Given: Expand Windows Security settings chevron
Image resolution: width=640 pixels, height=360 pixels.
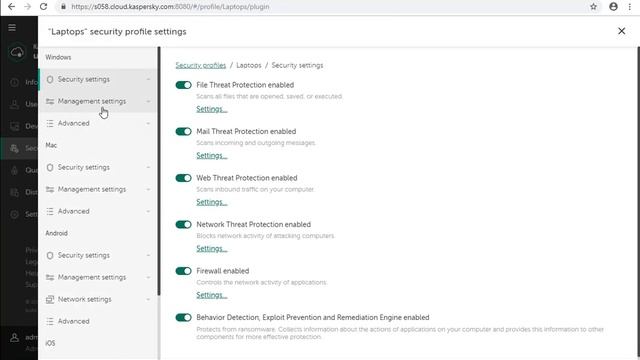Looking at the screenshot, I should 148,79.
